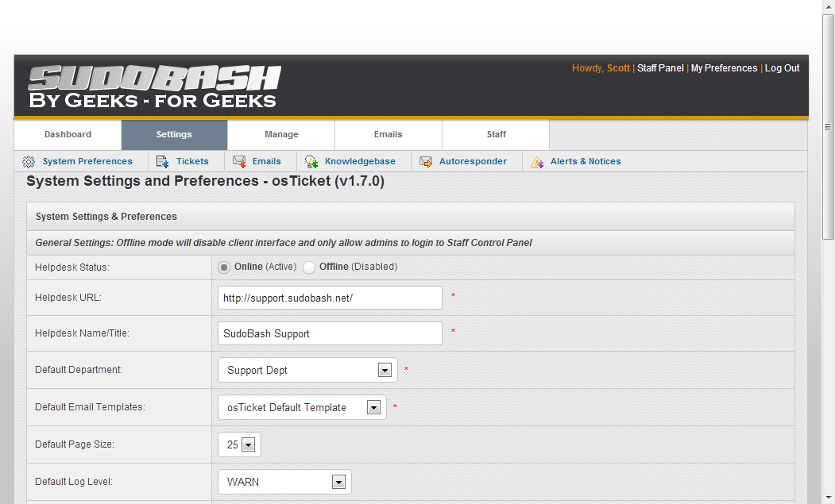Click the Tickets submenu icon
835x504 pixels.
coord(163,162)
